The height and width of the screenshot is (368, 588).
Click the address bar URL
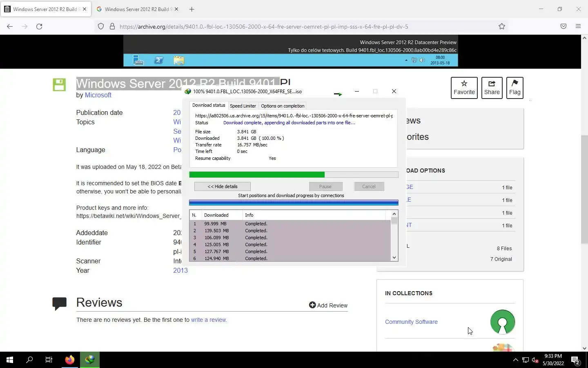coord(264,27)
